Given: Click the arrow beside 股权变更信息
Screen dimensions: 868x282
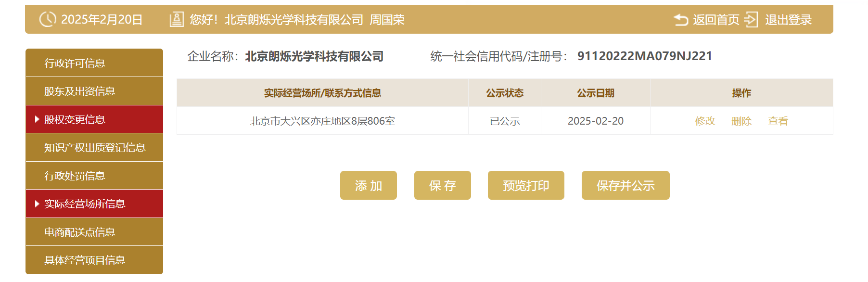Looking at the screenshot, I should [37, 119].
